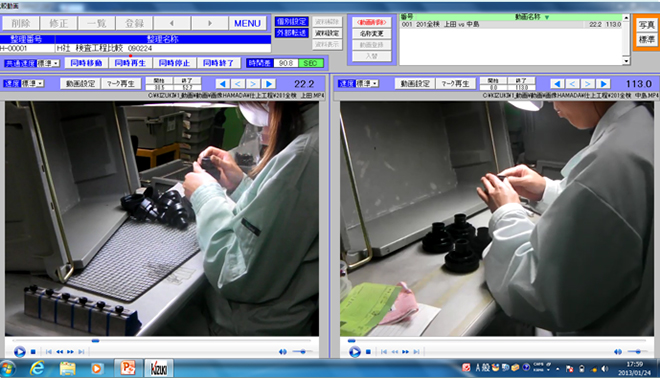Open the 一覧 list view
660x378 pixels.
[x=96, y=23]
